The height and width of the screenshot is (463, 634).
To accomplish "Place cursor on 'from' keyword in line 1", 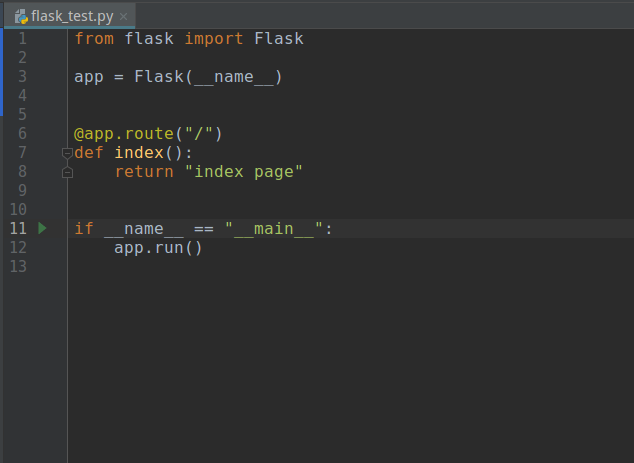I will pyautogui.click(x=94, y=39).
